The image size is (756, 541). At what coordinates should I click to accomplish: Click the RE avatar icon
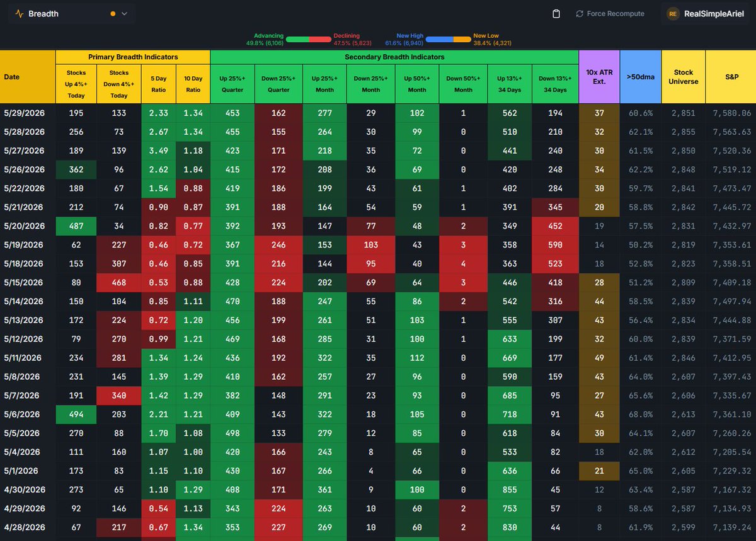click(x=673, y=14)
